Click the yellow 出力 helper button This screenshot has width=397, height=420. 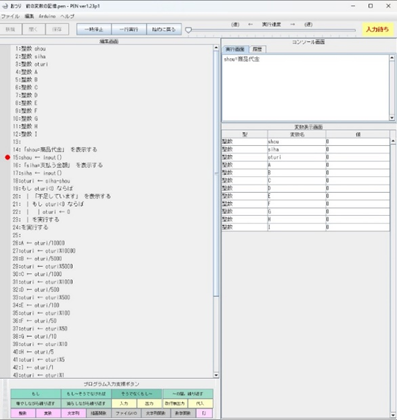[x=149, y=403]
